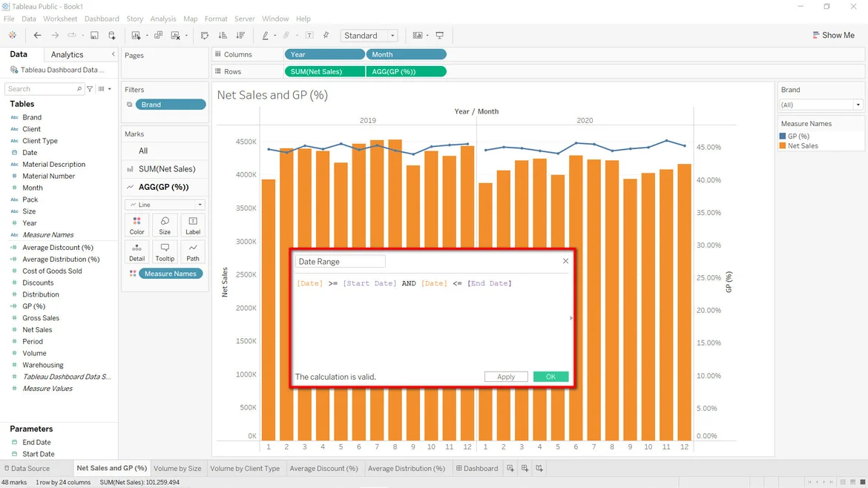
Task: Click the Swap Rows and Columns icon
Action: [205, 36]
